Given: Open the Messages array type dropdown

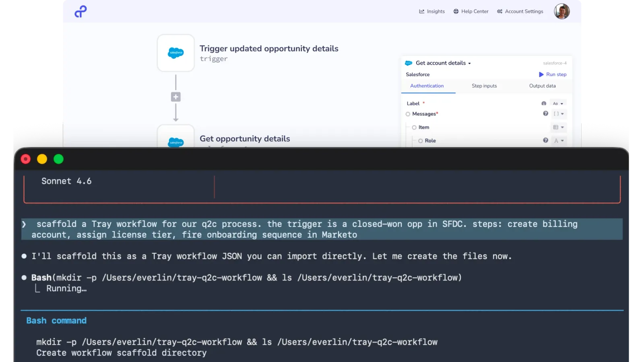Looking at the screenshot, I should click(559, 114).
